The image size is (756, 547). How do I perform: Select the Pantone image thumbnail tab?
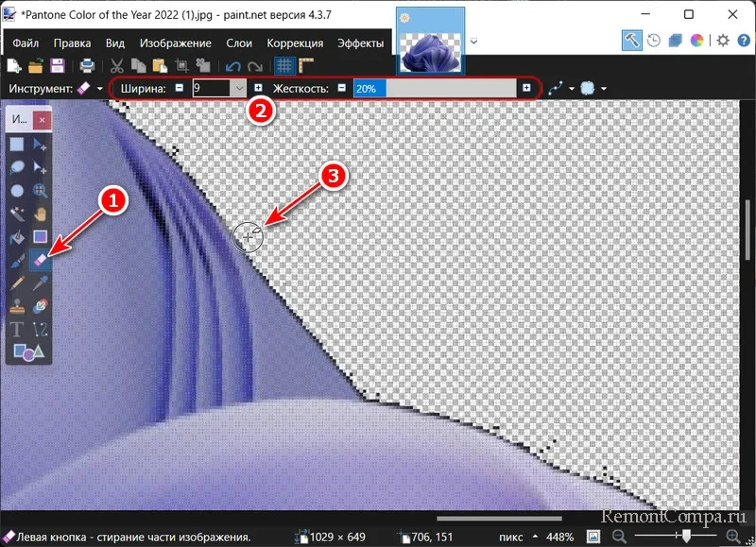tap(431, 42)
